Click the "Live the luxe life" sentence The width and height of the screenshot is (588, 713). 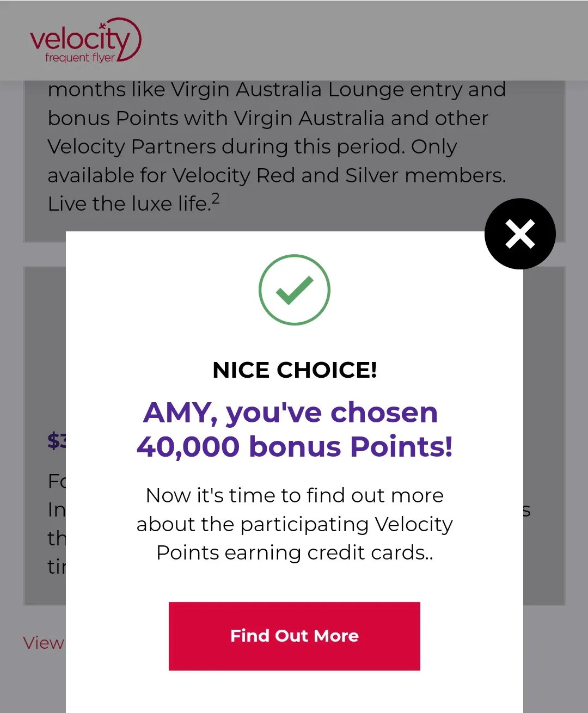[128, 204]
